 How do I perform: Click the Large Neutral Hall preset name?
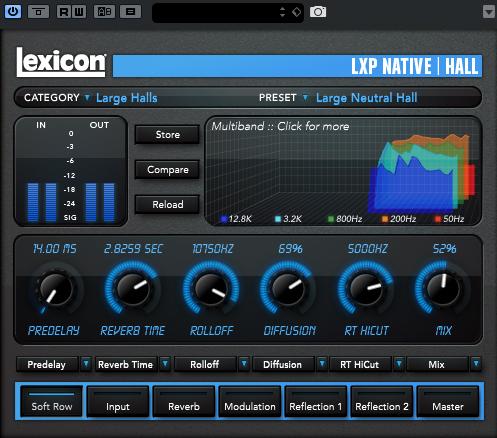tap(367, 98)
